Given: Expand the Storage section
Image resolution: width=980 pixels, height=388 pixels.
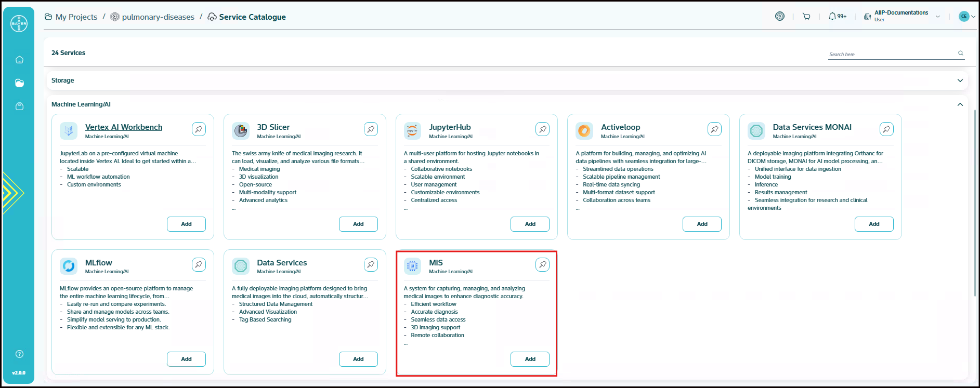Looking at the screenshot, I should [960, 81].
